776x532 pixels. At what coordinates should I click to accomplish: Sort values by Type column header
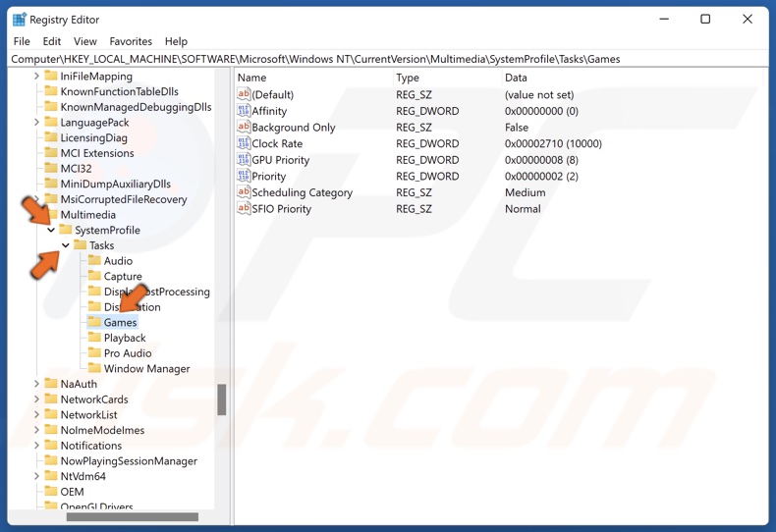[x=447, y=78]
